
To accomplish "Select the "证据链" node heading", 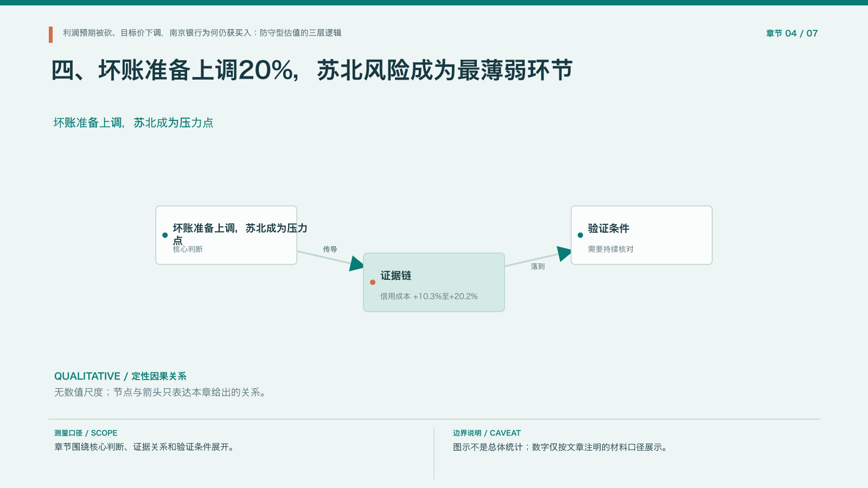I will click(395, 275).
